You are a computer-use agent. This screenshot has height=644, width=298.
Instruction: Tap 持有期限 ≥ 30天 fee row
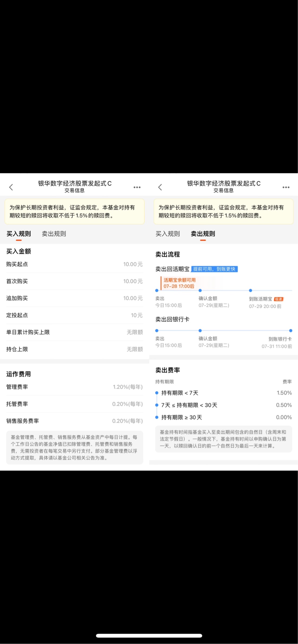[x=223, y=417]
